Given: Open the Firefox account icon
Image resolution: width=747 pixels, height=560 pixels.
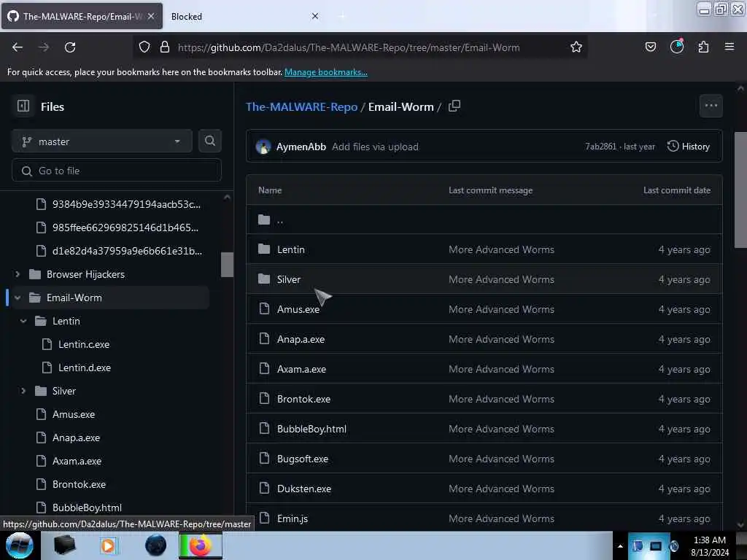Looking at the screenshot, I should click(677, 46).
